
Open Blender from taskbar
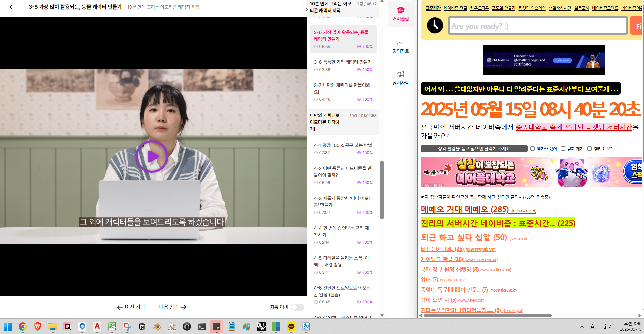pos(157,327)
